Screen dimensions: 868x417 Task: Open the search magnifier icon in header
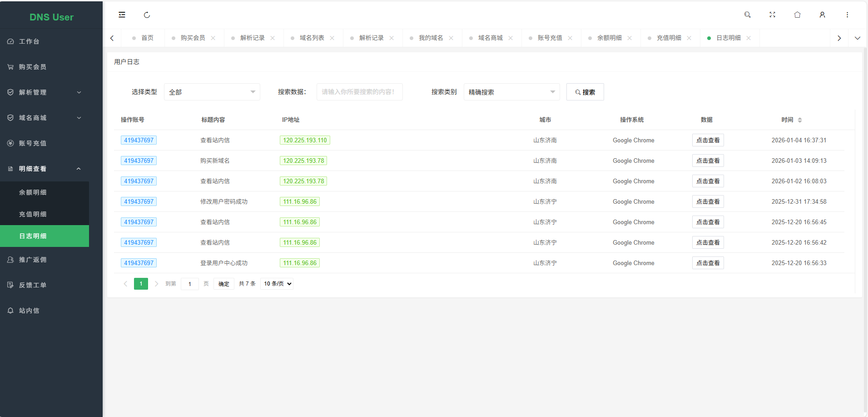747,15
